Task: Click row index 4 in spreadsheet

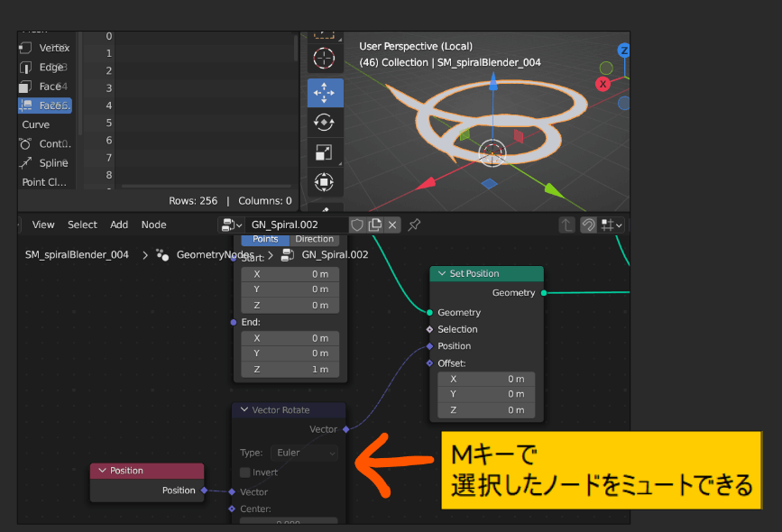Action: click(x=109, y=105)
